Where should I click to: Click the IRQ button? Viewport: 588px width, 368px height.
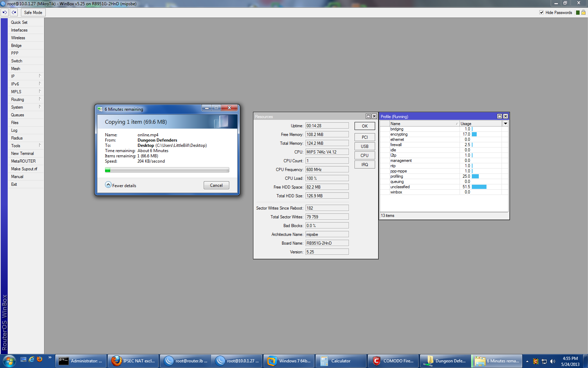[x=365, y=165]
